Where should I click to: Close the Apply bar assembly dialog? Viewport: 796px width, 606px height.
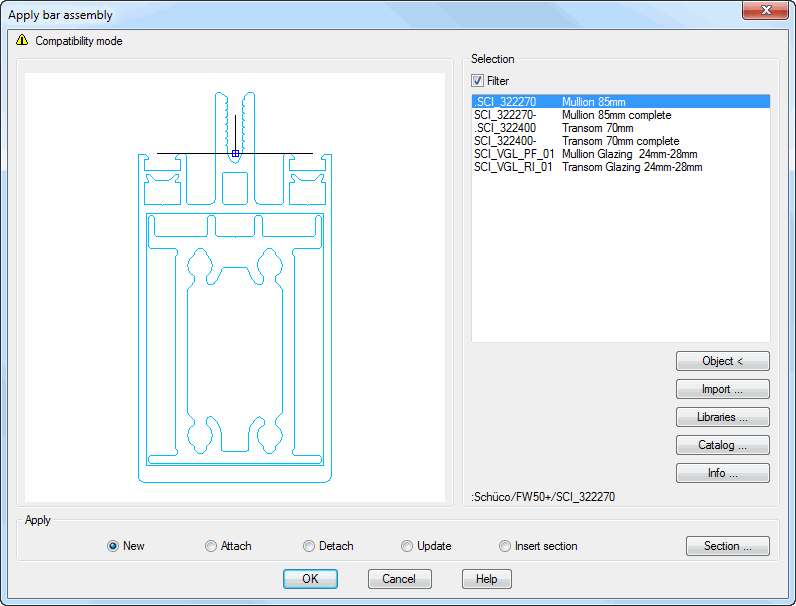pyautogui.click(x=765, y=11)
